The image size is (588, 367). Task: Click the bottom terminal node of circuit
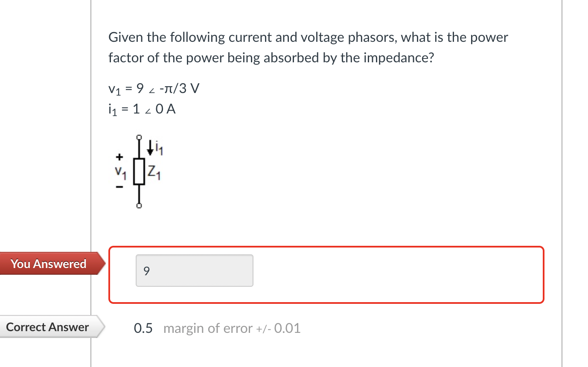139,205
